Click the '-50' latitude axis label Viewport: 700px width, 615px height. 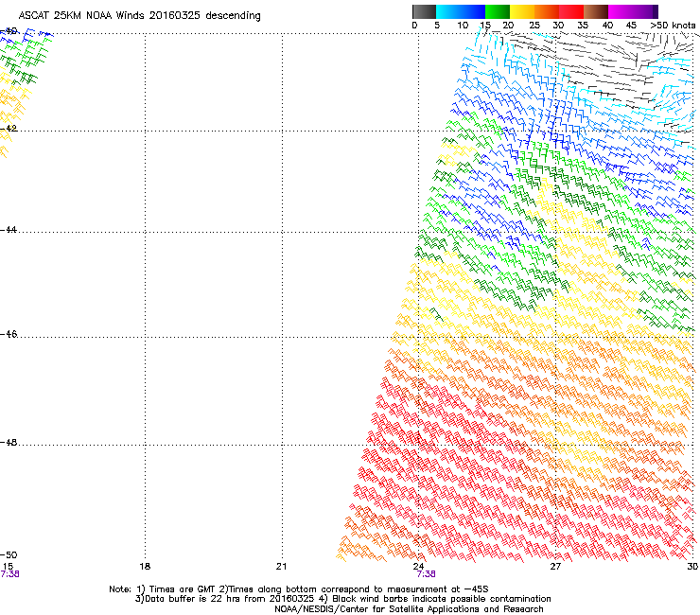(x=9, y=554)
